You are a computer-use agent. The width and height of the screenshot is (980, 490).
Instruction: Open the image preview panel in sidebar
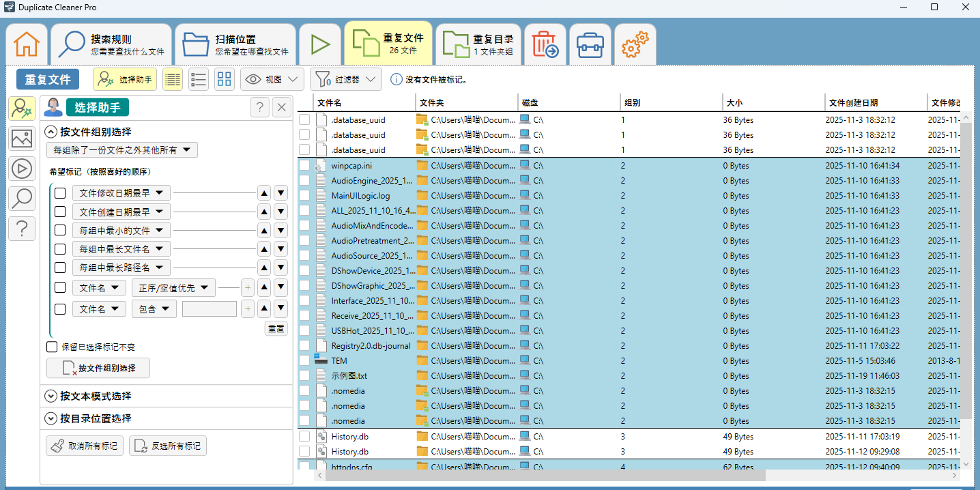click(22, 138)
